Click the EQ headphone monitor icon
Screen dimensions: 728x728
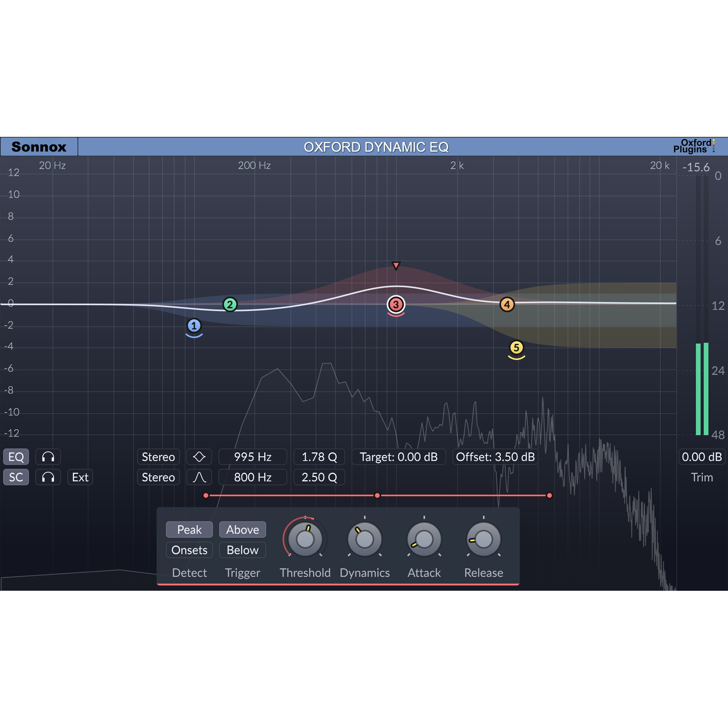(48, 457)
